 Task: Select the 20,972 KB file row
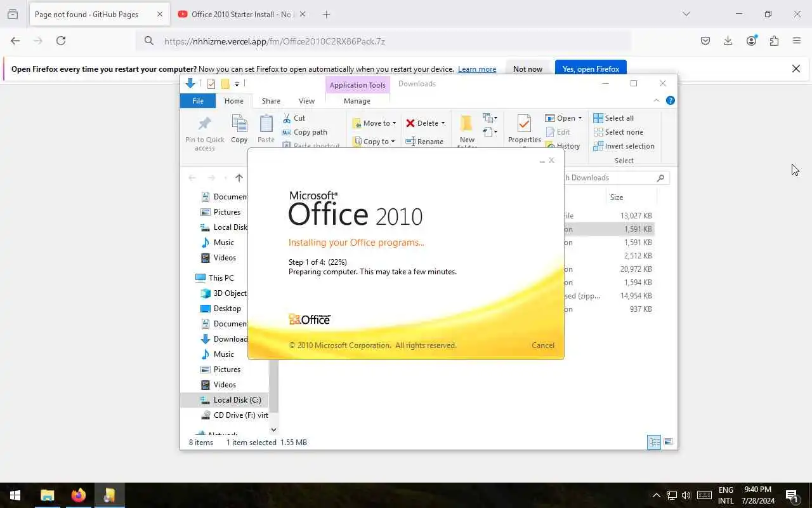point(608,269)
